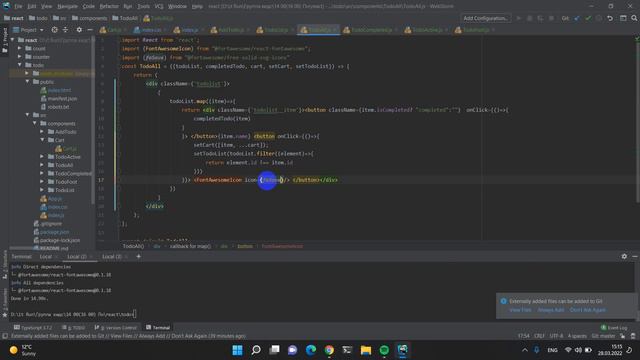
Task: Switch to the AddTodo.js editor tab
Action: [231, 30]
